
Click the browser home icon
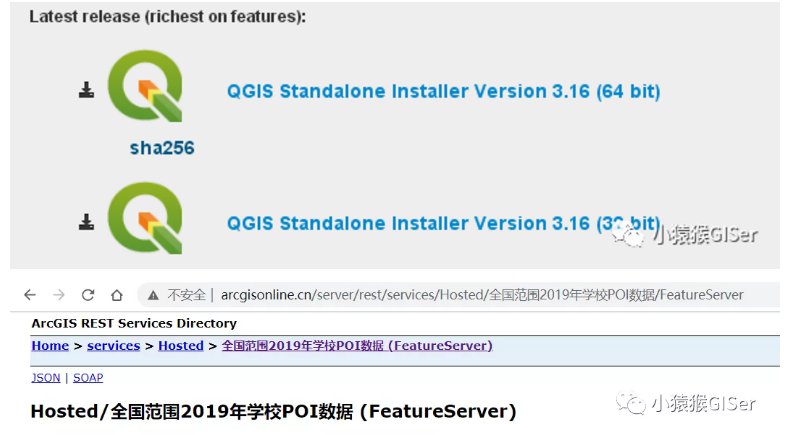point(117,295)
